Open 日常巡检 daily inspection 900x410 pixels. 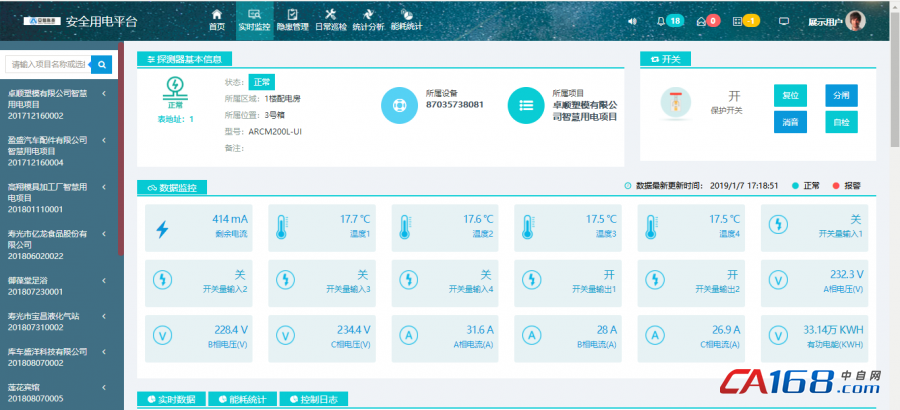click(331, 20)
